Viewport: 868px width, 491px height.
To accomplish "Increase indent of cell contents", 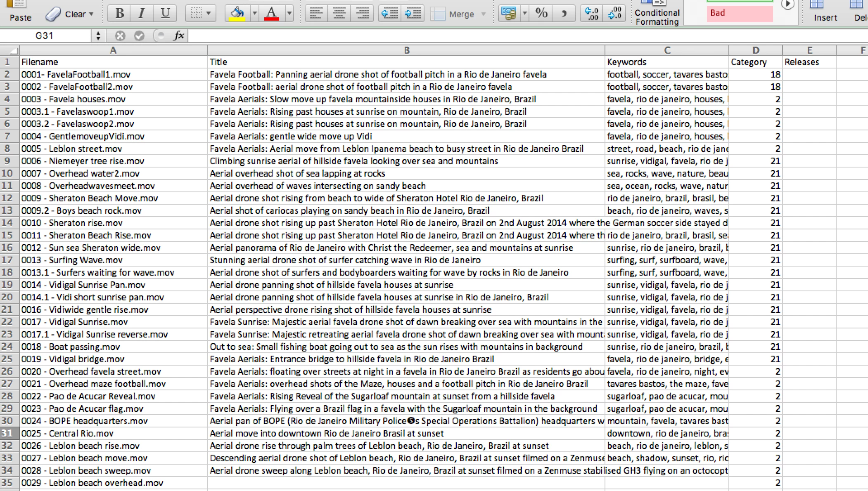I will pos(413,14).
